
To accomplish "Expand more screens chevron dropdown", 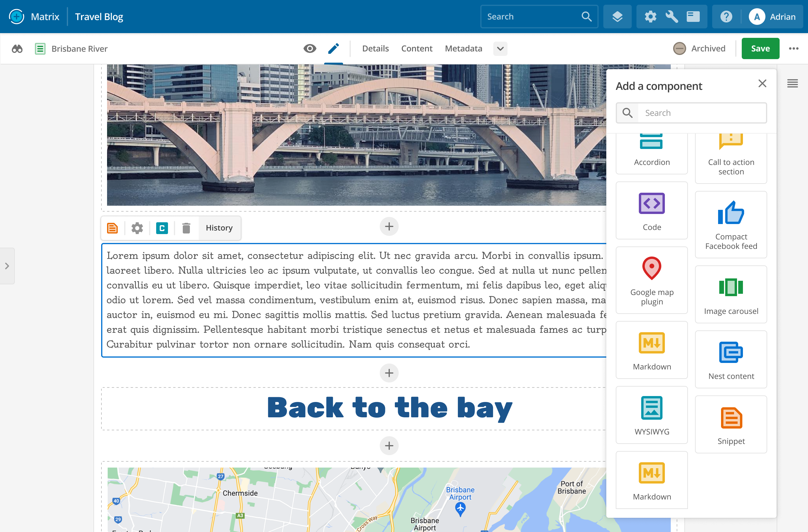I will [x=500, y=48].
